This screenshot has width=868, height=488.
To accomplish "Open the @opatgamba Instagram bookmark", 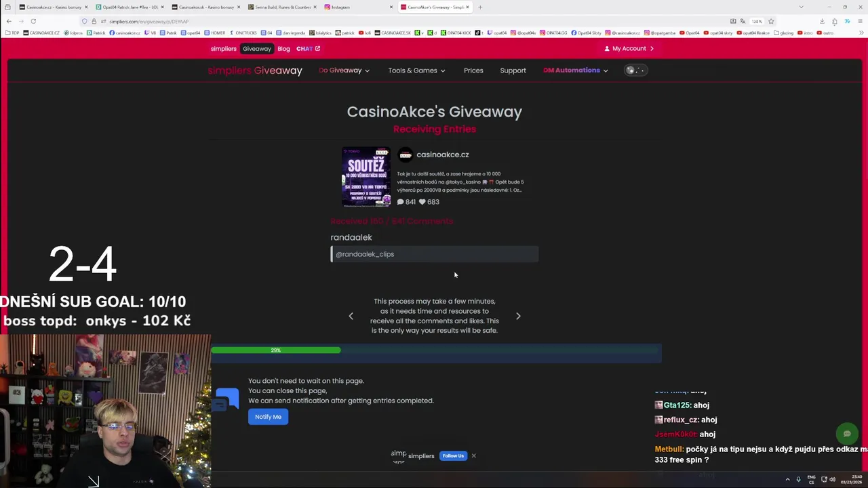I will click(660, 33).
